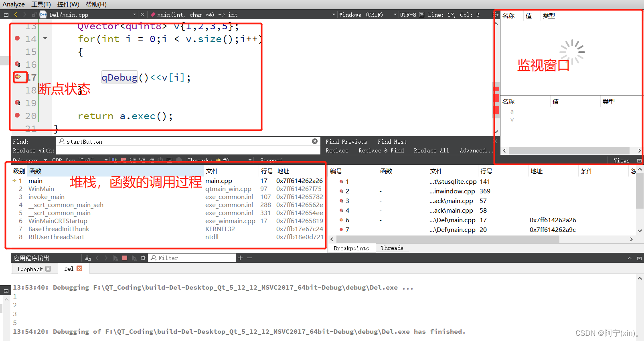Viewport: 644px width, 341px height.
Task: Open the 帮助(H) menu
Action: coord(96,4)
